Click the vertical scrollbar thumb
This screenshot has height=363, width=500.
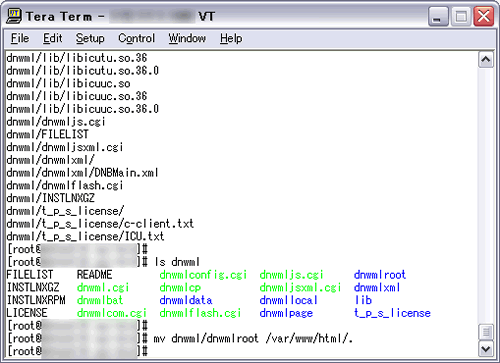486,332
